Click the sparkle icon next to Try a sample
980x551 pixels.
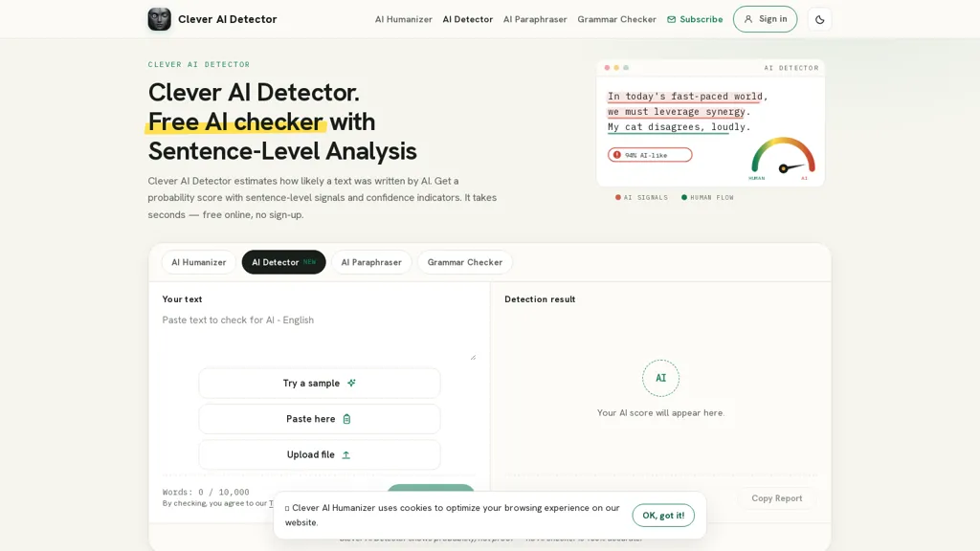point(352,383)
